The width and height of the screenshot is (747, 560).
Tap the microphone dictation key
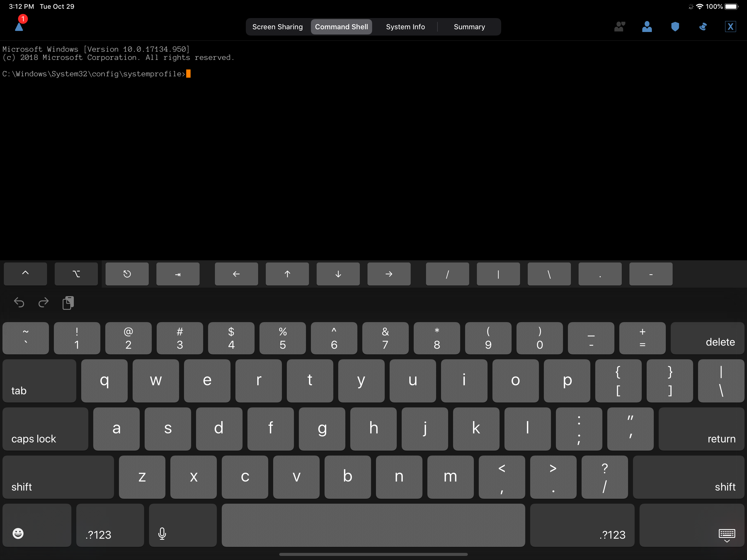pyautogui.click(x=182, y=525)
